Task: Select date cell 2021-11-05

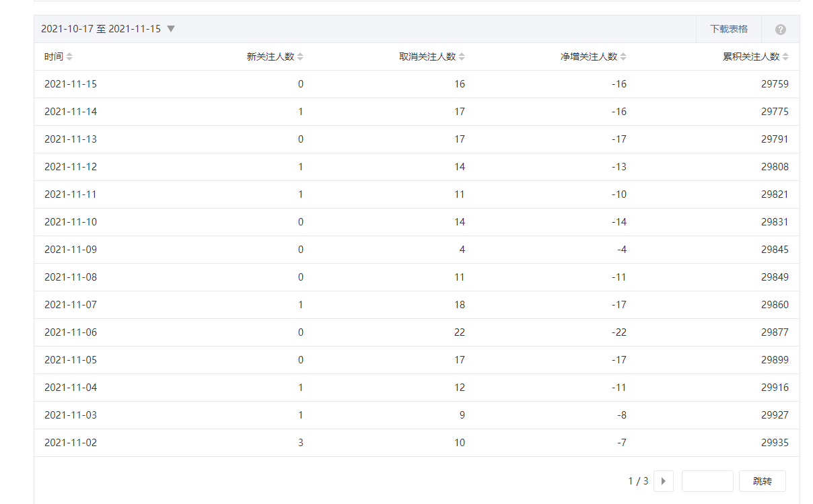Action: click(x=71, y=360)
